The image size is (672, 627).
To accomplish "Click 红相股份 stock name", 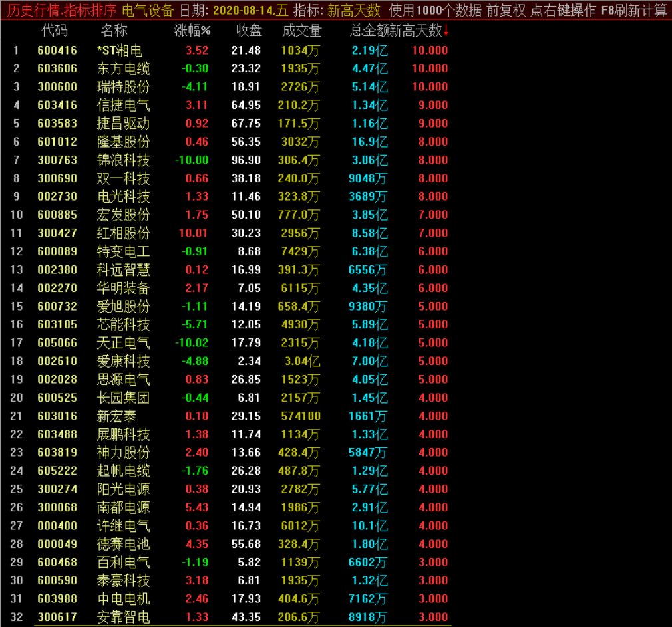I will pyautogui.click(x=124, y=233).
